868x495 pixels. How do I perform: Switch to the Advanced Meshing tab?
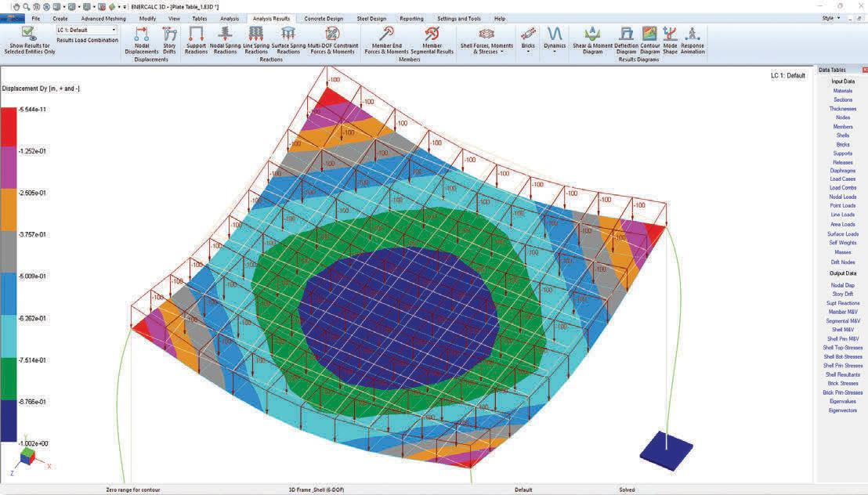coord(103,19)
